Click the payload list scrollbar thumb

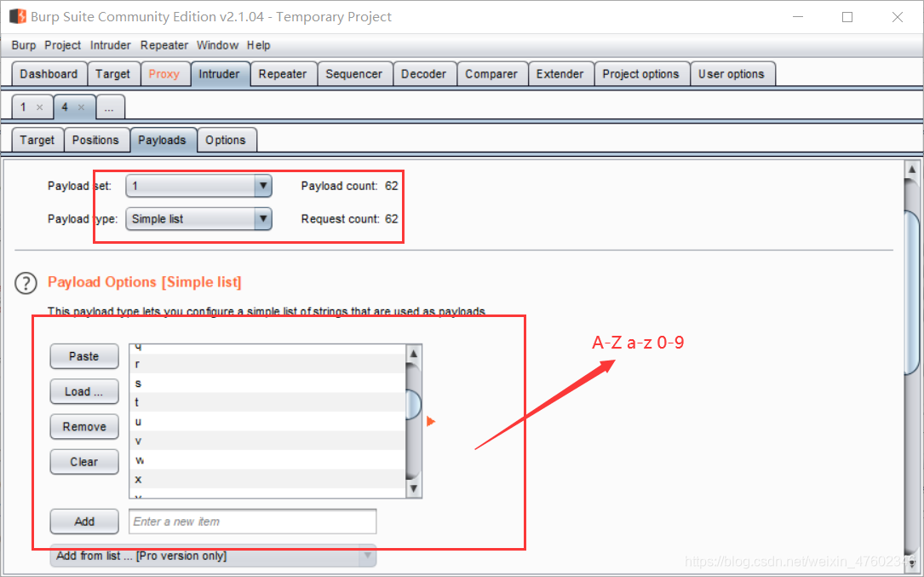[x=414, y=405]
